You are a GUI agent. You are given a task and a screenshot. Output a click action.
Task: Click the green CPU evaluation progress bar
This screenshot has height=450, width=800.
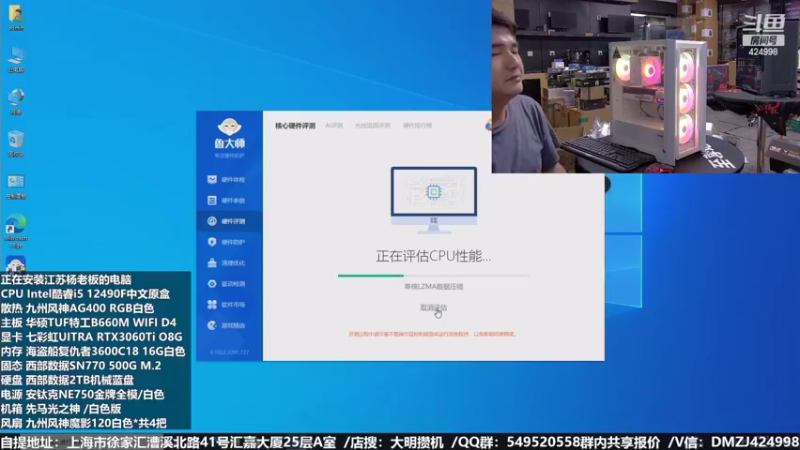coord(433,276)
